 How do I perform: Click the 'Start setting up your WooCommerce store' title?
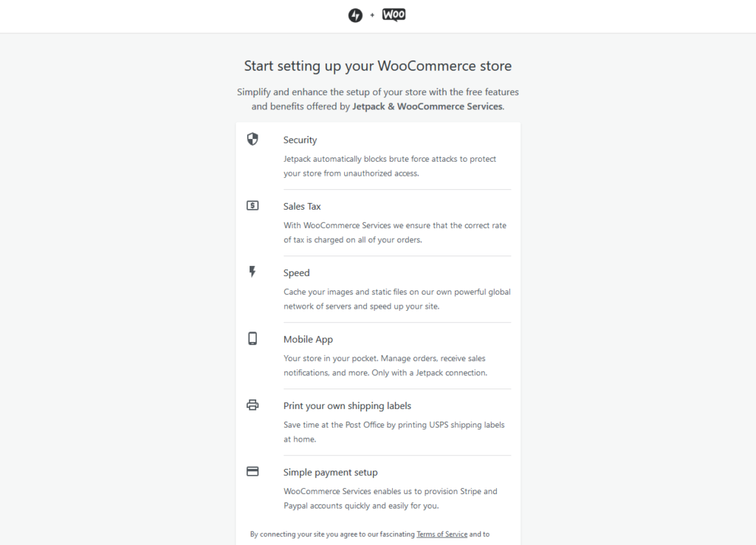pyautogui.click(x=378, y=66)
